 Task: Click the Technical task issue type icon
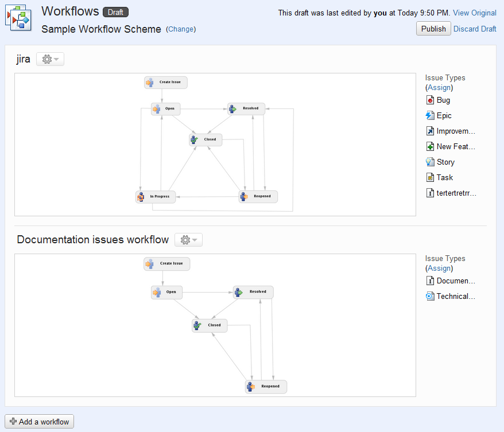(x=430, y=296)
